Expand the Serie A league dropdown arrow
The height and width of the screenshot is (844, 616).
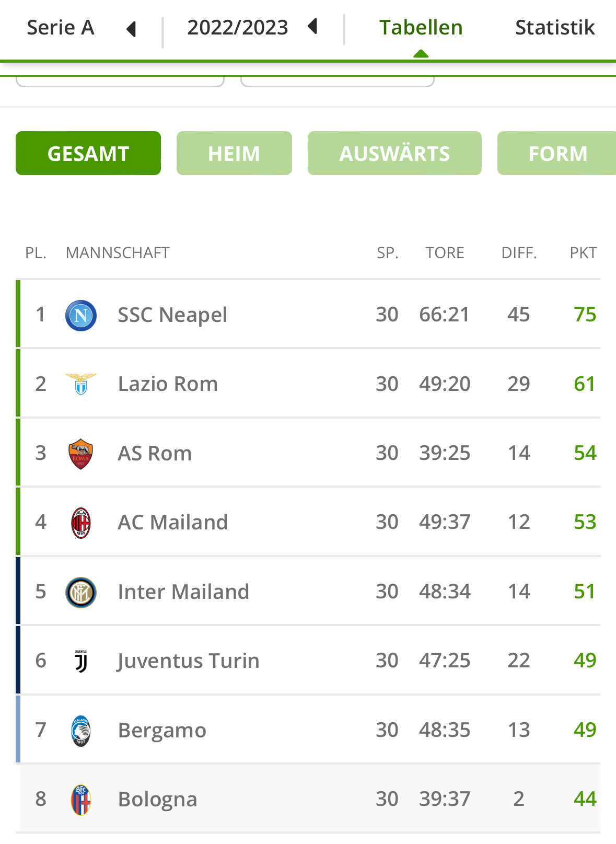pyautogui.click(x=132, y=29)
